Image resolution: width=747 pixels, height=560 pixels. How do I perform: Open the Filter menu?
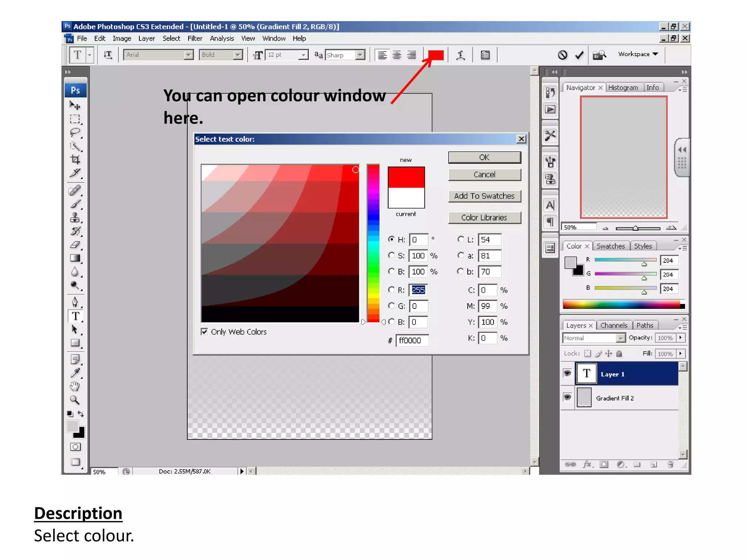pyautogui.click(x=195, y=38)
